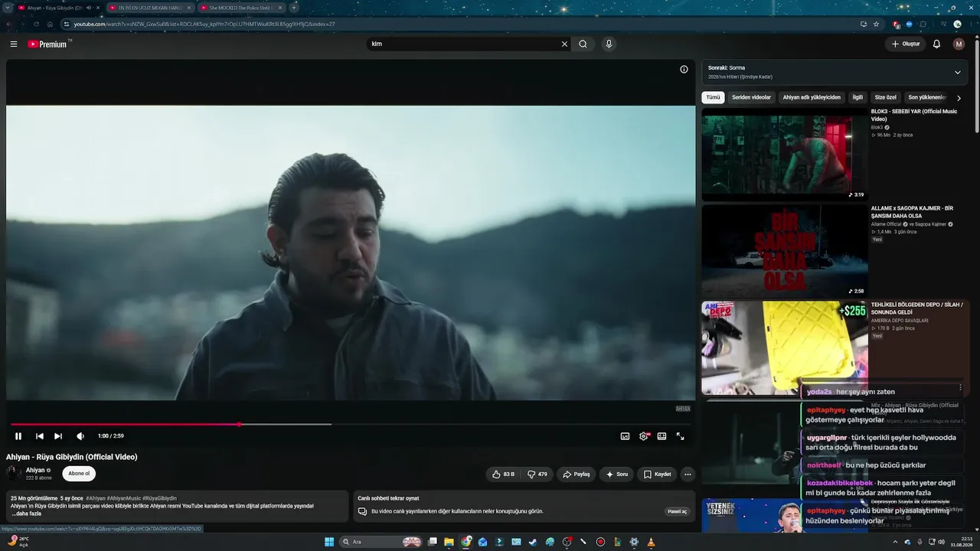Image resolution: width=980 pixels, height=551 pixels.
Task: Open taskbar clock and date
Action: [x=961, y=542]
